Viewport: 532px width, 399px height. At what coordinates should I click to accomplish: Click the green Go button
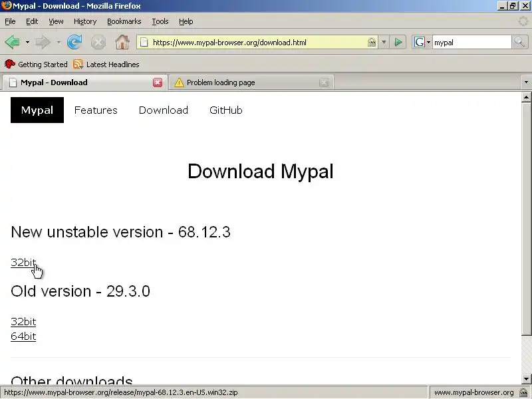coord(398,43)
